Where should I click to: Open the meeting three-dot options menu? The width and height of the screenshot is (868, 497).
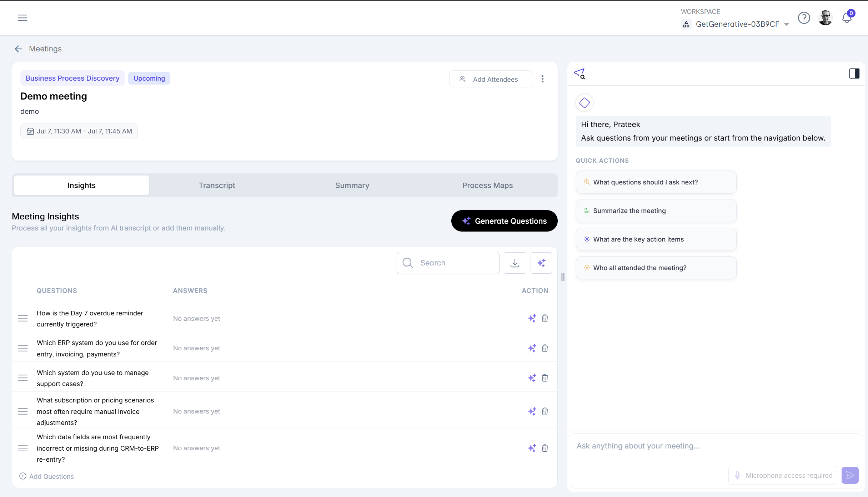542,79
